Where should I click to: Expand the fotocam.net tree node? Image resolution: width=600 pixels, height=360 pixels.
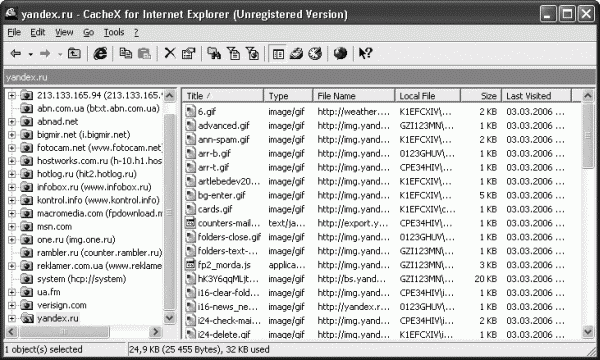point(12,148)
